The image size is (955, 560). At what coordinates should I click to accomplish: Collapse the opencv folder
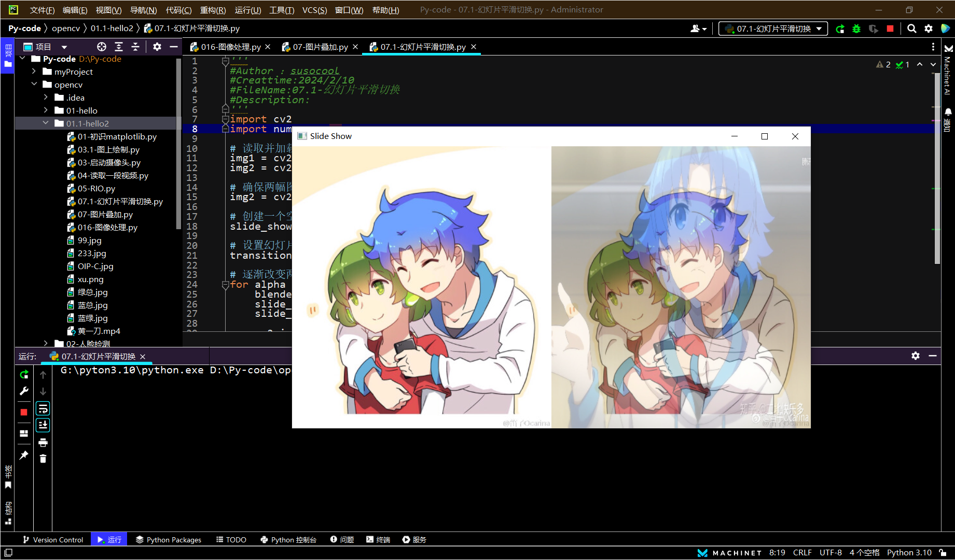34,85
